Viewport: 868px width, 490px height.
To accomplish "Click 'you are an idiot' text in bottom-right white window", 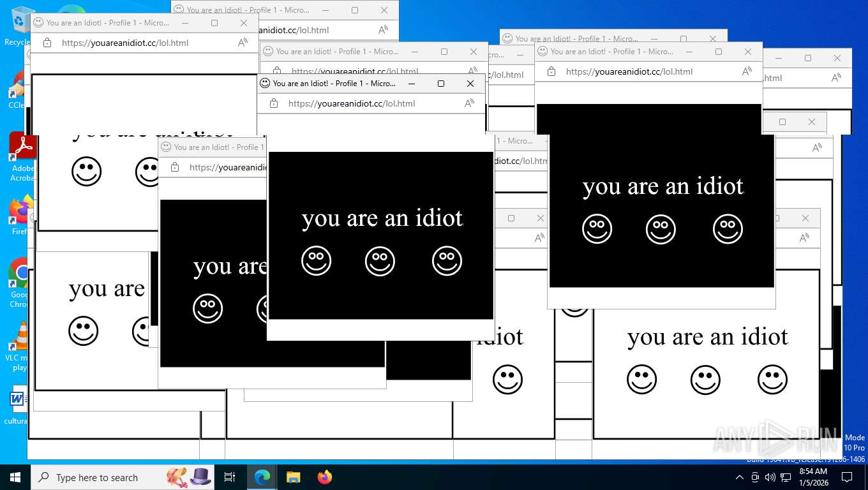I will coord(708,337).
